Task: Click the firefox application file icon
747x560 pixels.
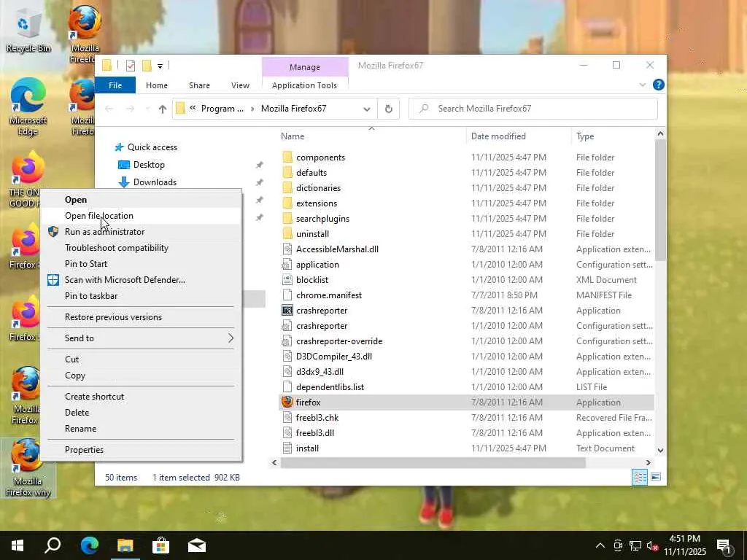Action: (287, 402)
